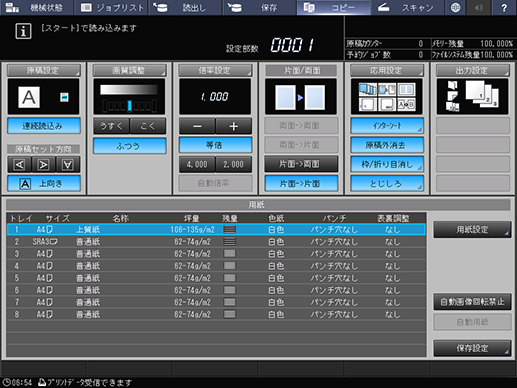This screenshot has width=517, height=388.
Task: Expand the 応用設定 application settings header
Action: [x=387, y=70]
